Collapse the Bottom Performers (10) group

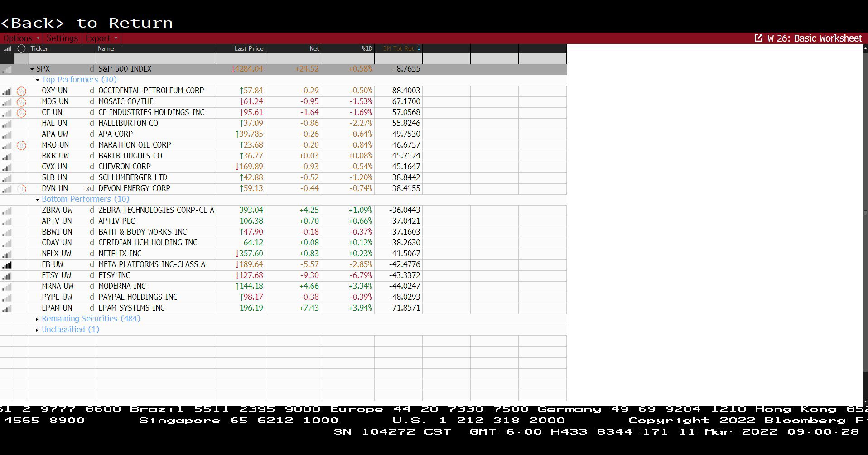[38, 200]
